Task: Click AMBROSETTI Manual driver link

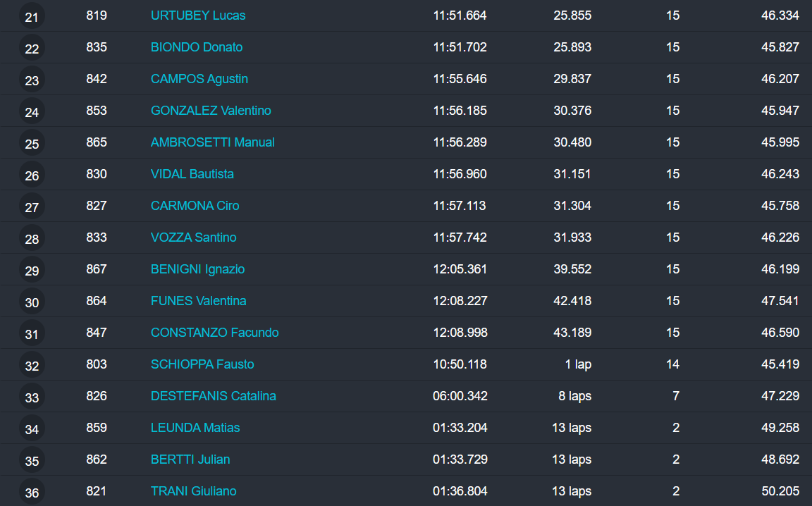Action: coord(213,142)
